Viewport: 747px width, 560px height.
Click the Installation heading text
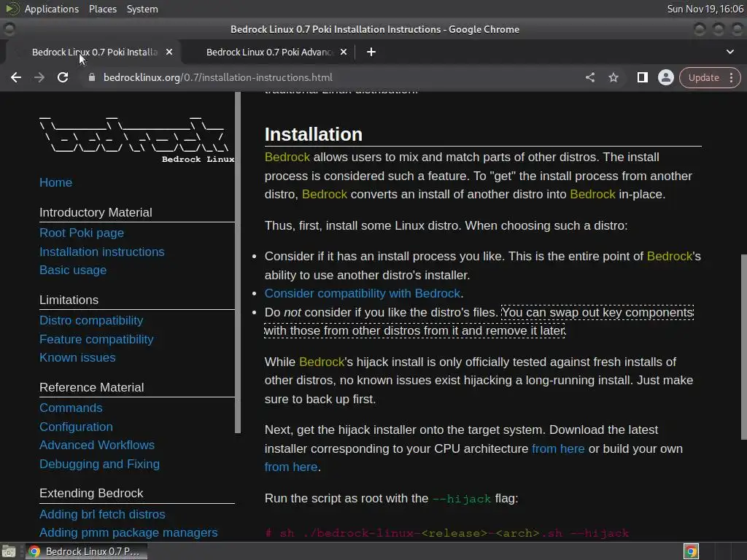click(314, 134)
